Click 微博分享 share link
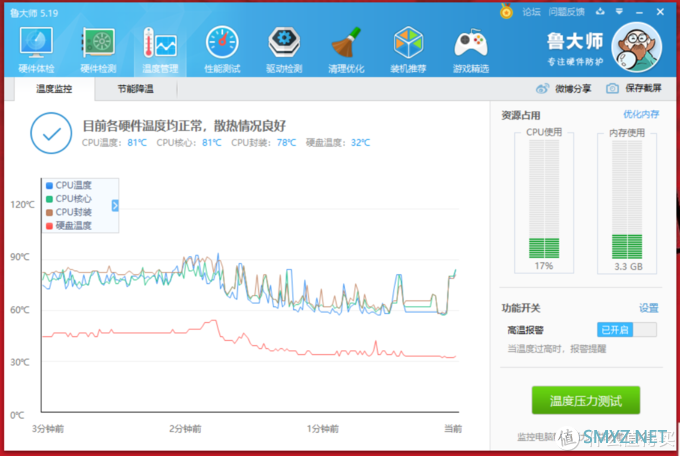Screen dimensions: 680x456 pos(573,89)
